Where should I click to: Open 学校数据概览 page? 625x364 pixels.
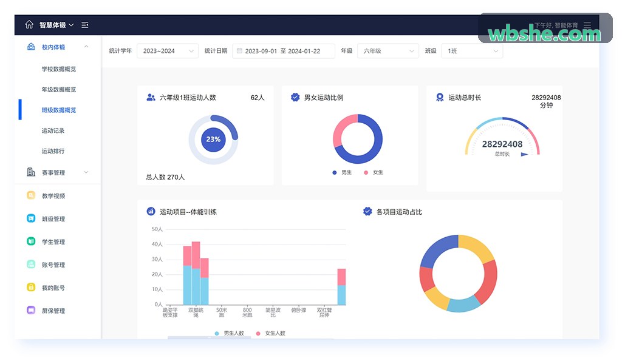coord(58,69)
